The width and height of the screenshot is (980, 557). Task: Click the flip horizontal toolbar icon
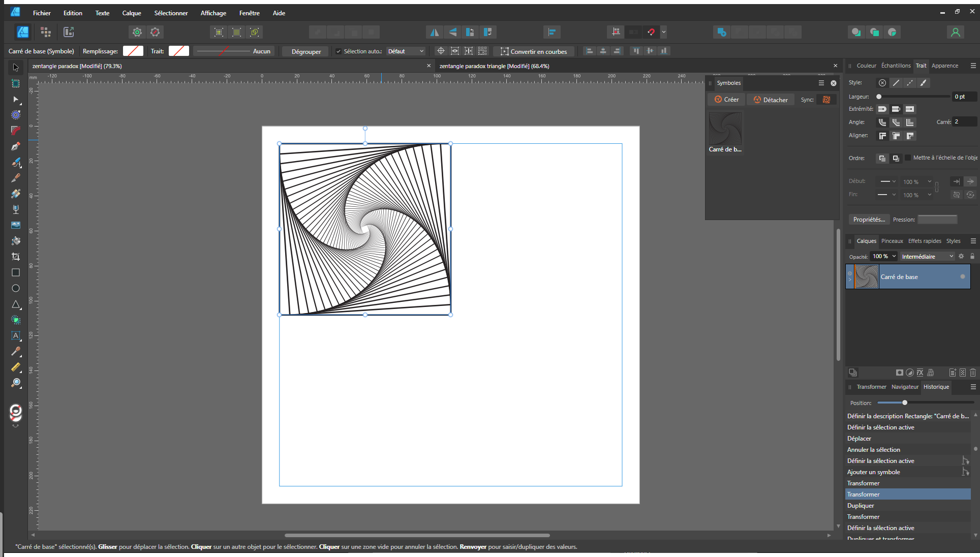434,32
